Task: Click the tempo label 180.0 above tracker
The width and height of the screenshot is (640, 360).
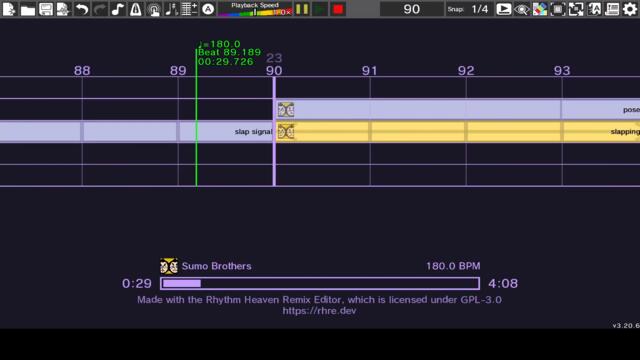Action: tap(220, 44)
